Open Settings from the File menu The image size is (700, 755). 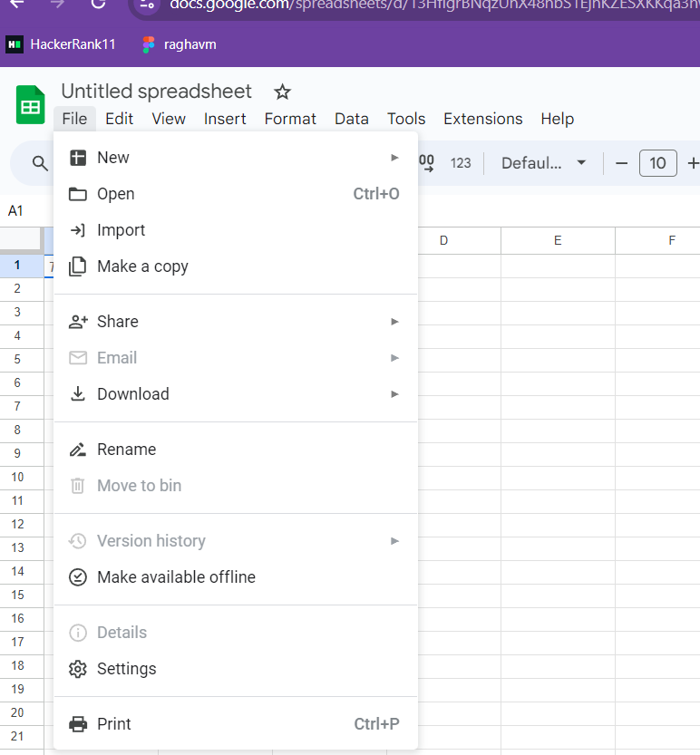[x=236, y=668]
